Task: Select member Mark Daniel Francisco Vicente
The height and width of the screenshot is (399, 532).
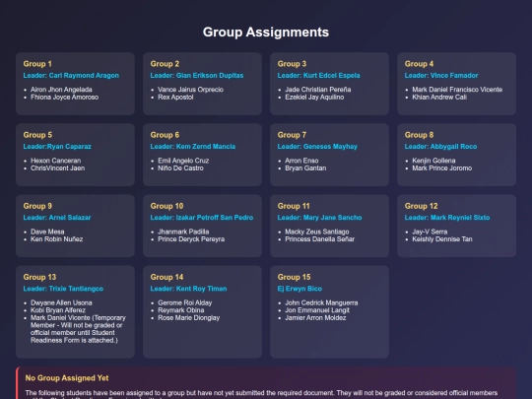Action: (457, 90)
